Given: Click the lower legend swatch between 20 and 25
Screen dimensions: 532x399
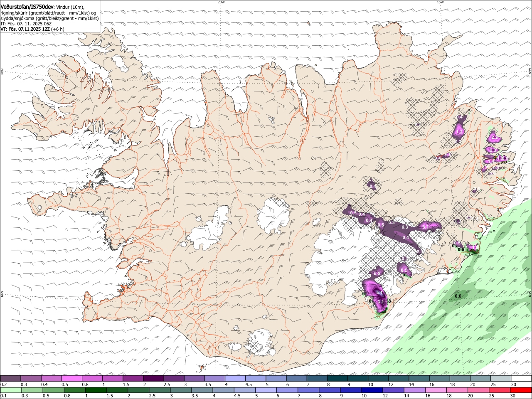Looking at the screenshot, I should (478, 390).
